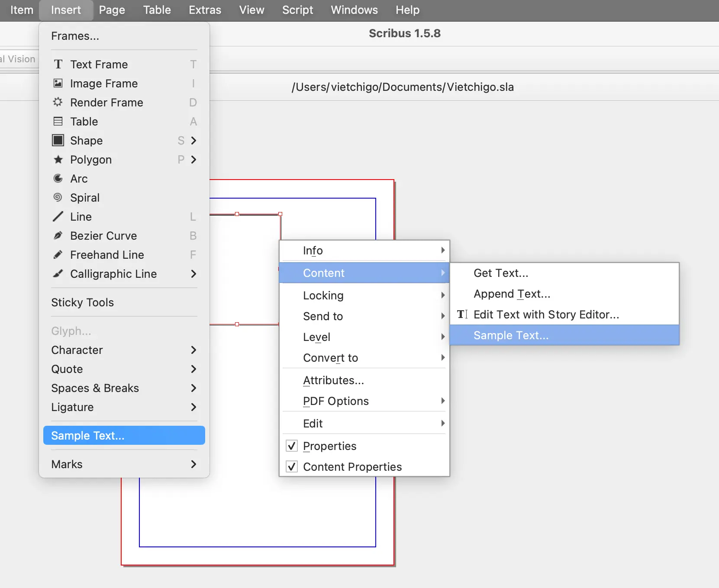719x588 pixels.
Task: Expand the Character submenu chevron
Action: click(x=193, y=350)
